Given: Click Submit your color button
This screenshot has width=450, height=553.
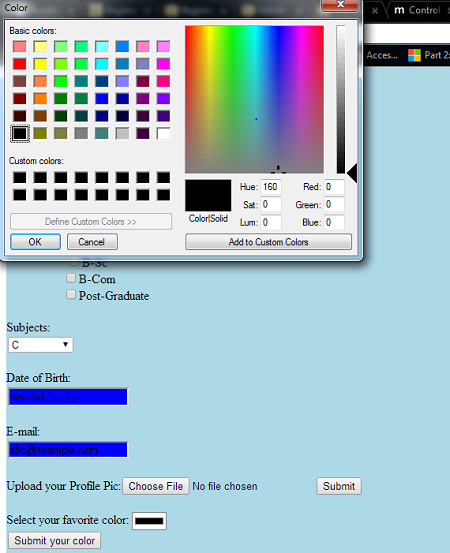Looking at the screenshot, I should pyautogui.click(x=55, y=541).
